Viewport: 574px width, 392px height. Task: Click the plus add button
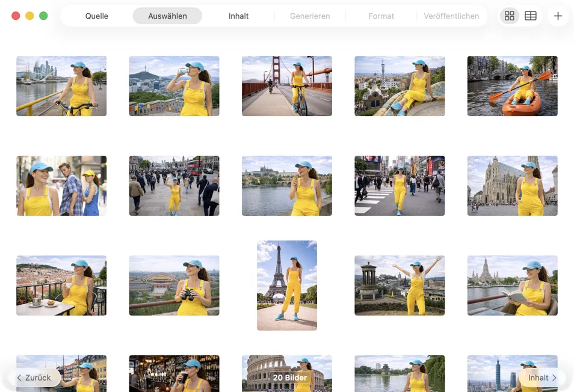[558, 16]
